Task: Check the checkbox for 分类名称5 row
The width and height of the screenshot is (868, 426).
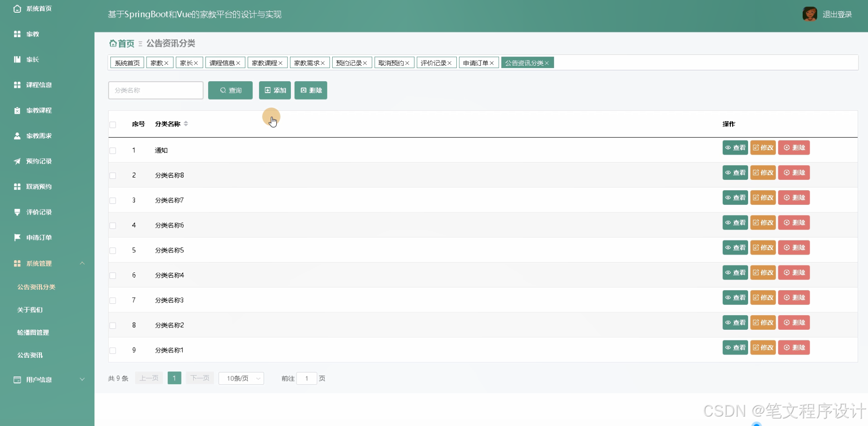Action: (x=113, y=250)
